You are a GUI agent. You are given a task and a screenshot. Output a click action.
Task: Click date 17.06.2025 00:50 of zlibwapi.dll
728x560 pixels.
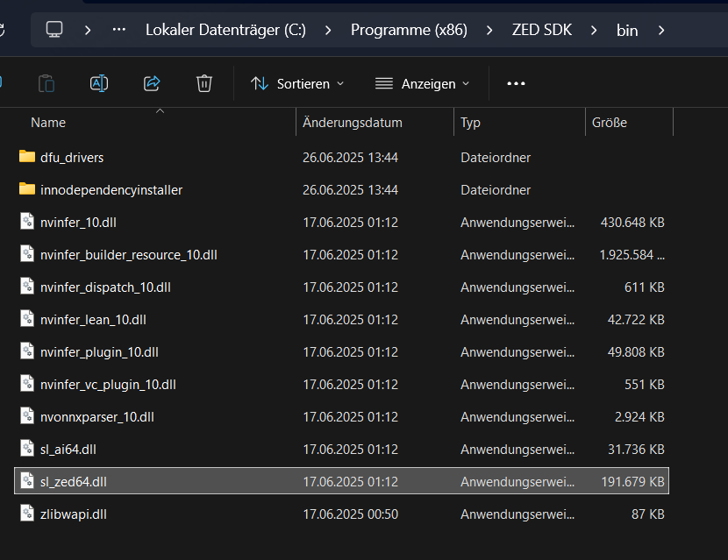351,514
